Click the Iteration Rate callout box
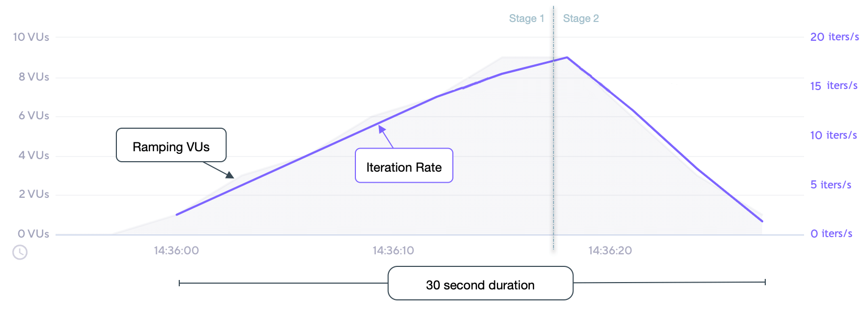 coord(404,166)
